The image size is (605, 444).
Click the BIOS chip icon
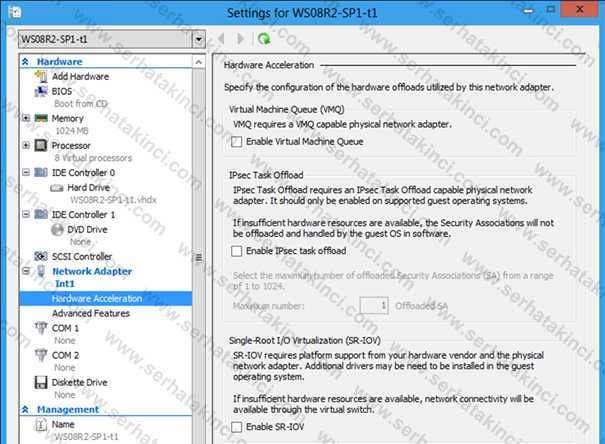(x=41, y=91)
